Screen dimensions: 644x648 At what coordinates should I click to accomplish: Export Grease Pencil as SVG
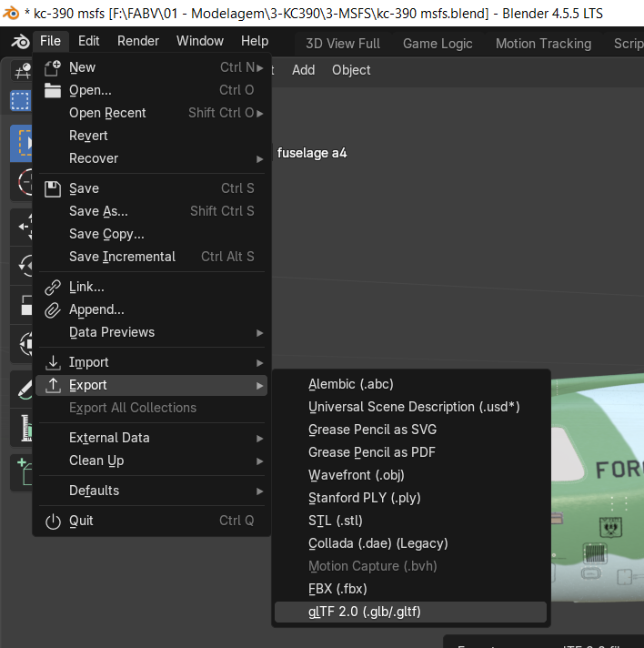(x=410, y=430)
